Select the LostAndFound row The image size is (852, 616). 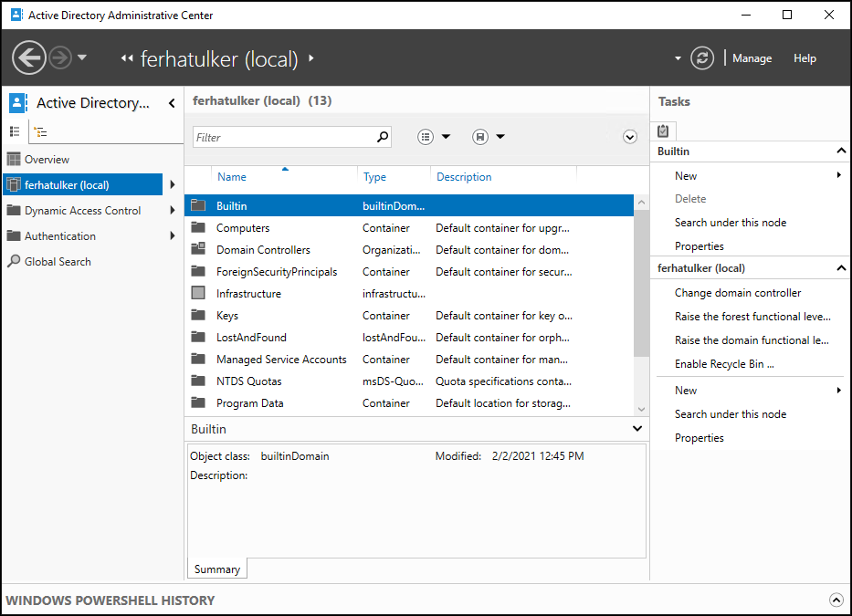click(x=409, y=338)
